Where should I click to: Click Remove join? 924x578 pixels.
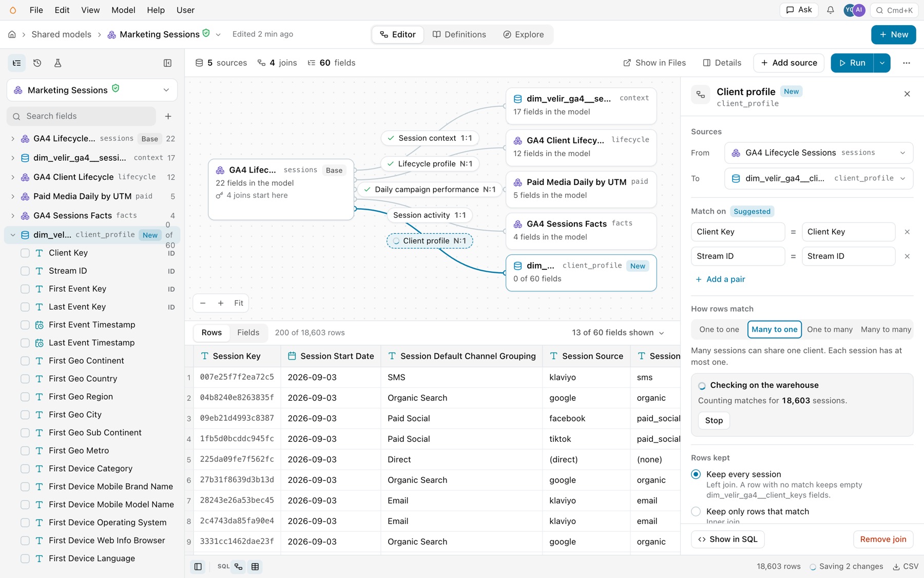click(883, 539)
